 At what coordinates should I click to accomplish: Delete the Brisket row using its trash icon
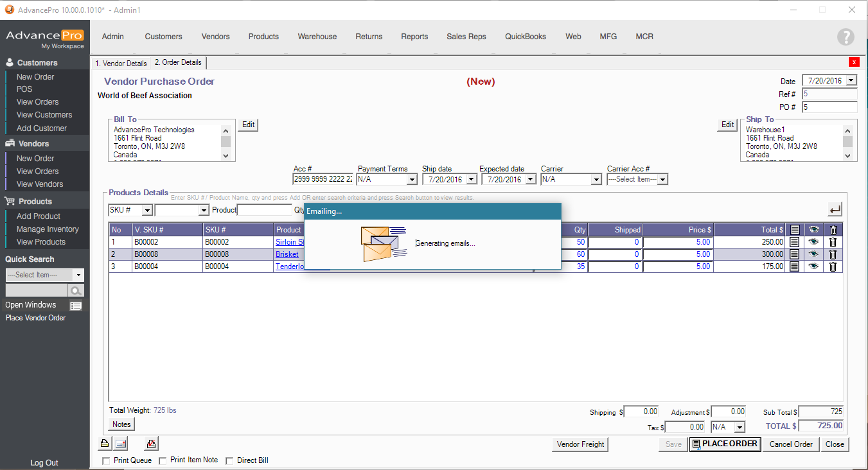[833, 254]
